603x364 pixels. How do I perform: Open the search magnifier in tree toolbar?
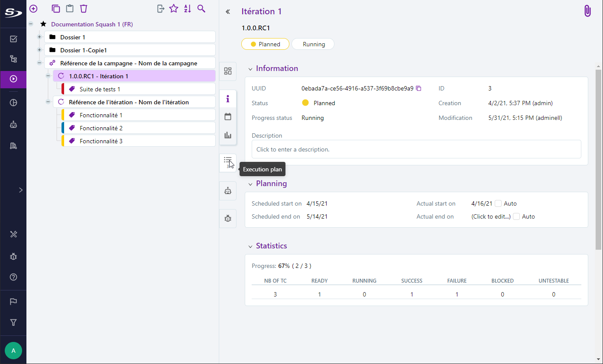click(201, 9)
